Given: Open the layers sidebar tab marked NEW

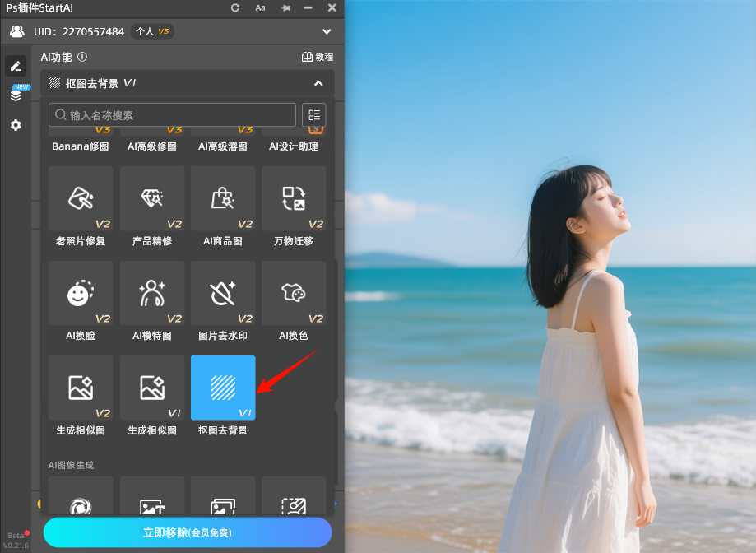Looking at the screenshot, I should [x=16, y=95].
